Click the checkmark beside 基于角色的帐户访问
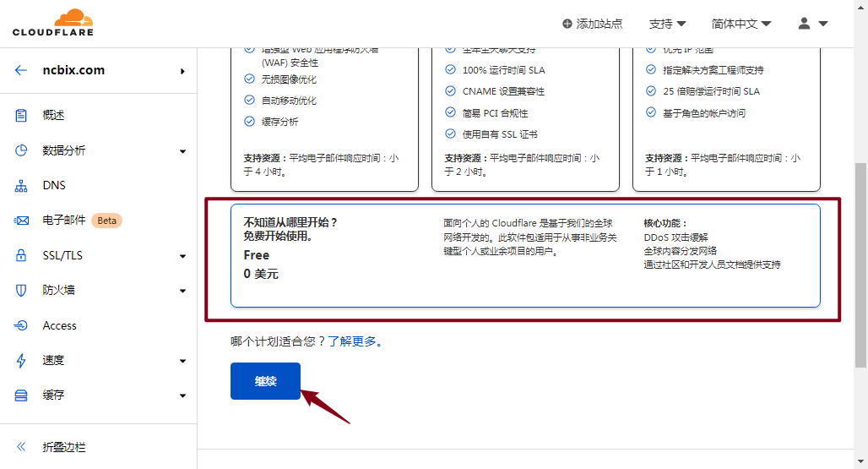The height and width of the screenshot is (469, 868). pyautogui.click(x=651, y=112)
